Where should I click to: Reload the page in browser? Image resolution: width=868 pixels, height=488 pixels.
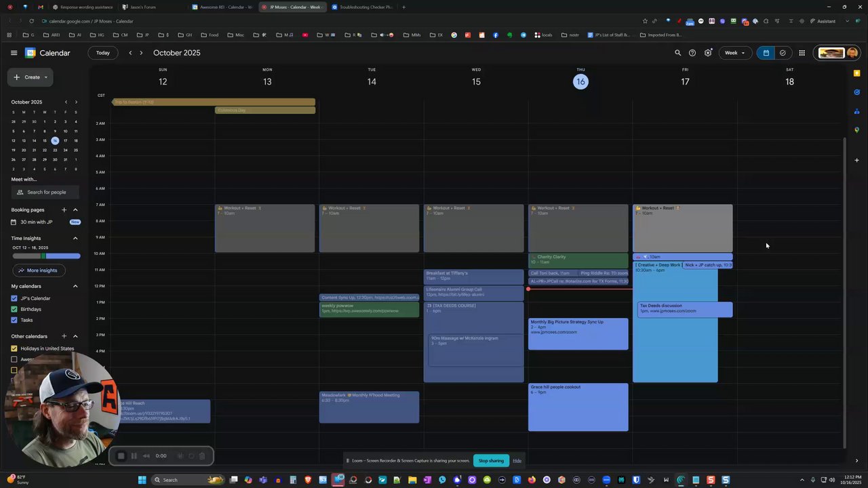pyautogui.click(x=31, y=21)
